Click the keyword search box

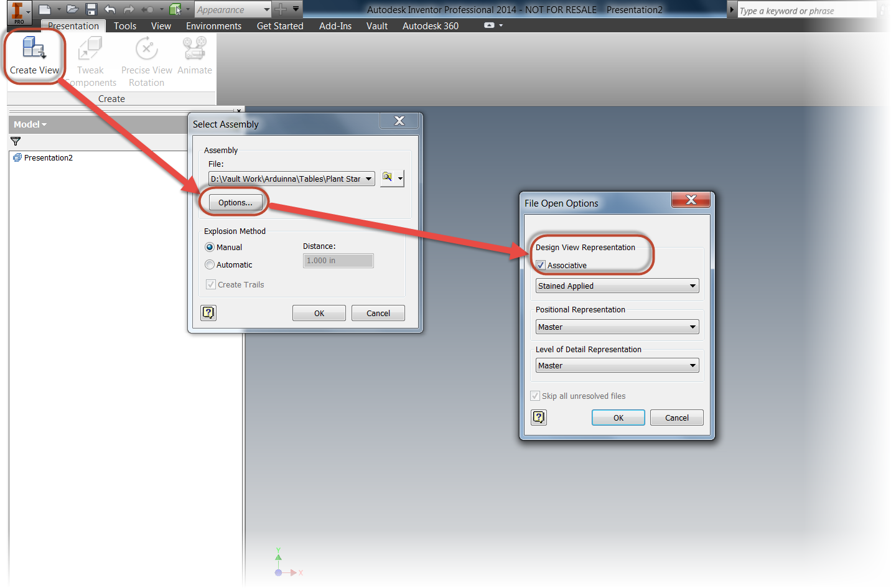[x=806, y=11]
